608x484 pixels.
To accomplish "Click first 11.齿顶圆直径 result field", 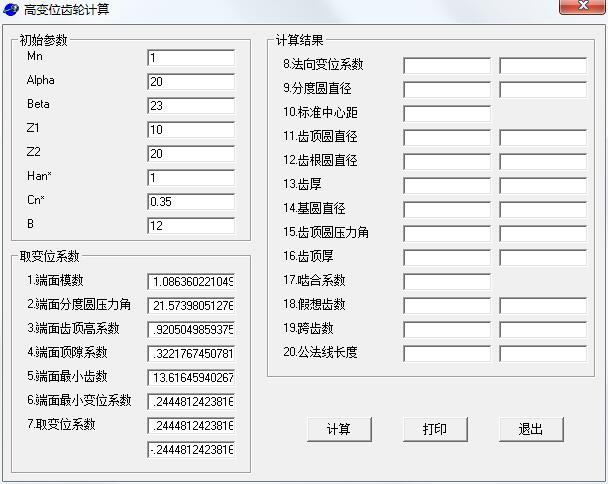I will (447, 138).
